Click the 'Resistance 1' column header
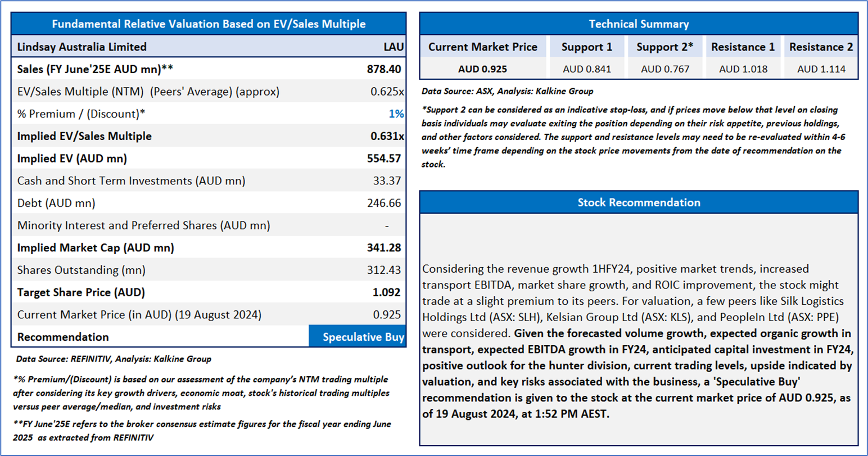Screen dimensions: 868x456 (x=743, y=47)
